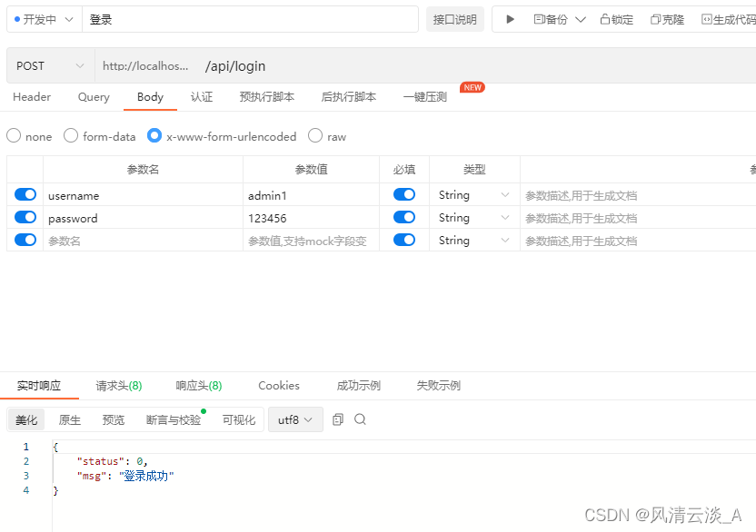This screenshot has width=756, height=532.
Task: Select the 美化 beautify view button
Action: (26, 419)
